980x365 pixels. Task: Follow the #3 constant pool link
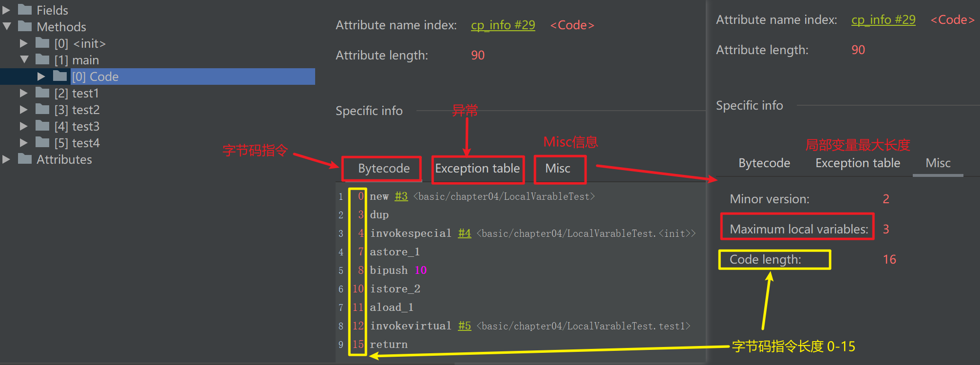coord(401,196)
